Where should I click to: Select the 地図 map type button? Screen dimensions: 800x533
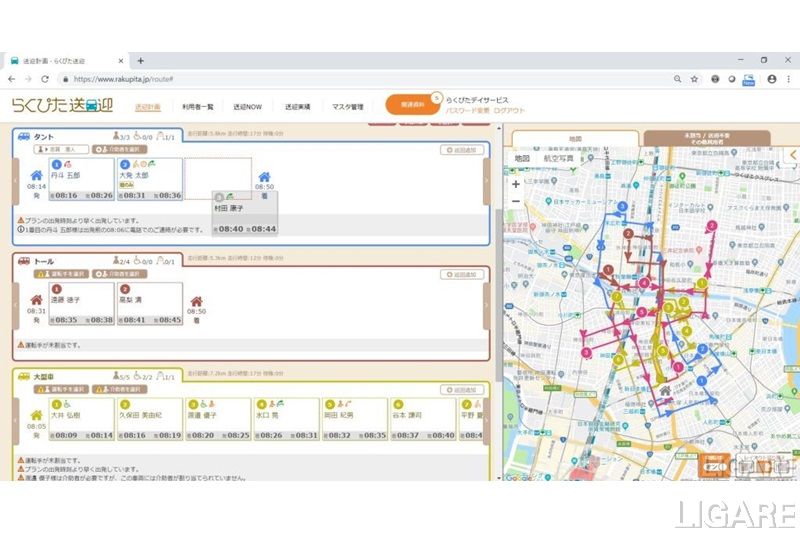coord(522,158)
